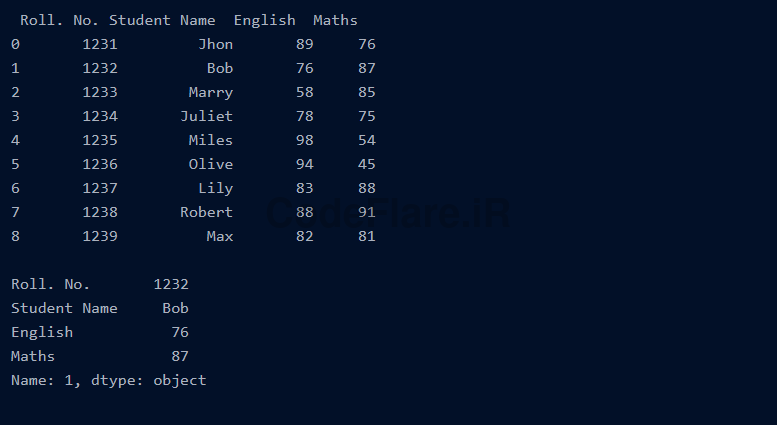Select Olive's Maths score of 45
This screenshot has height=425, width=777.
(366, 164)
